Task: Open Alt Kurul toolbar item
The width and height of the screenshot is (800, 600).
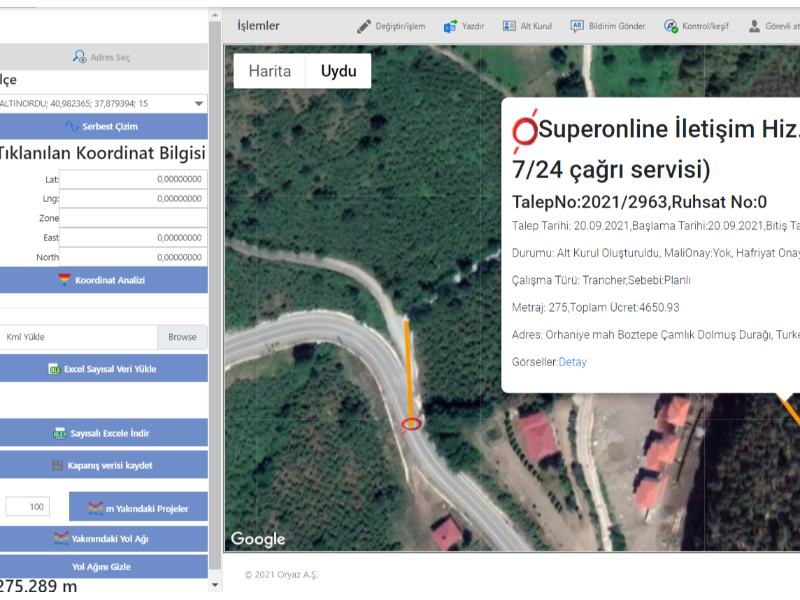Action: 528,26
